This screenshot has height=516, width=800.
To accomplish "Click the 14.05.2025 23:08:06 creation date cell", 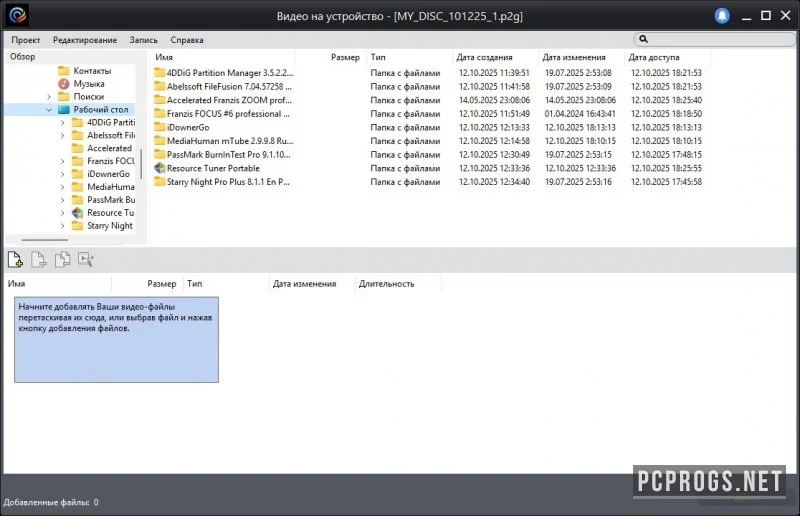I will pyautogui.click(x=494, y=100).
